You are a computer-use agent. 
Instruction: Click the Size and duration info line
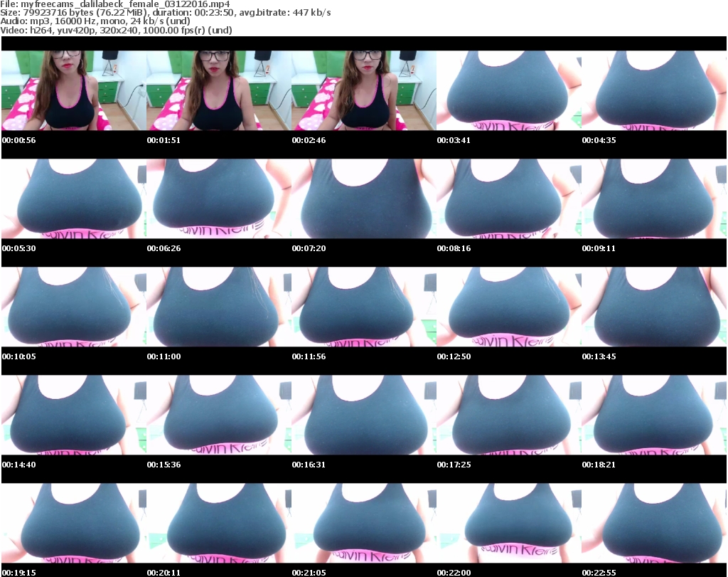[166, 13]
